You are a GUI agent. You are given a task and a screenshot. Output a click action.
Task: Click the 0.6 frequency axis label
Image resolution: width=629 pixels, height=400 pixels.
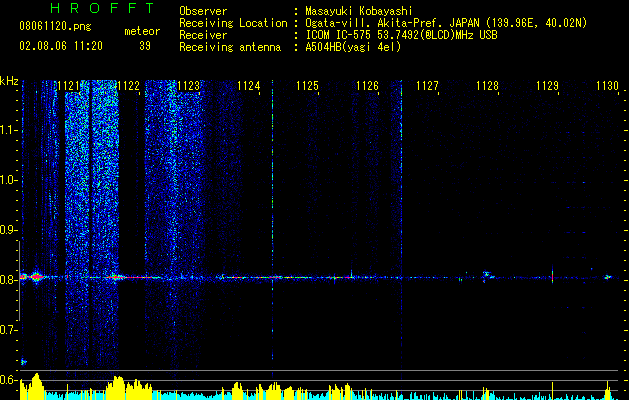[x=8, y=380]
